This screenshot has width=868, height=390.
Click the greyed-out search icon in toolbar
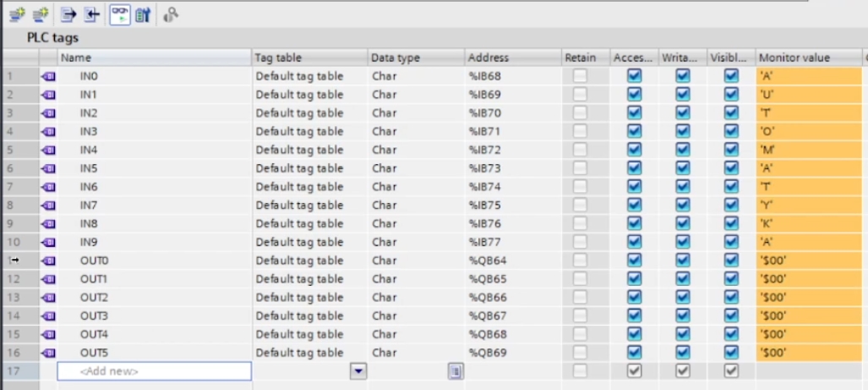171,14
